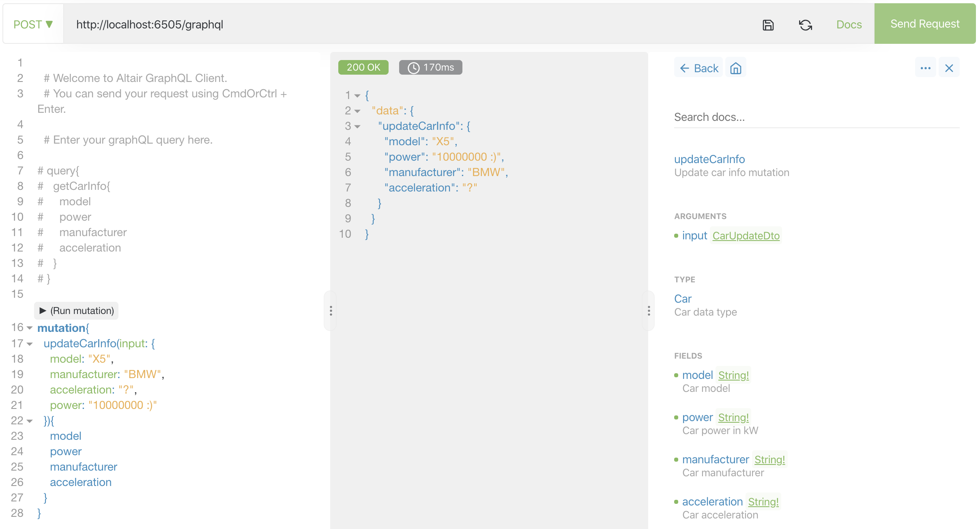This screenshot has height=529, width=980.
Task: Collapse the "data" object in response
Action: click(357, 111)
